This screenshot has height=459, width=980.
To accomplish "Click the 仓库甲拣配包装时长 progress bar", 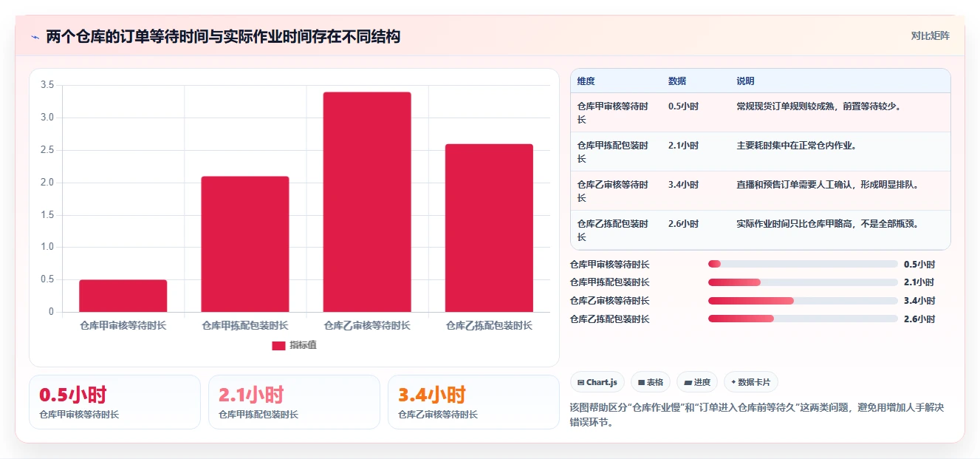I will coord(803,282).
